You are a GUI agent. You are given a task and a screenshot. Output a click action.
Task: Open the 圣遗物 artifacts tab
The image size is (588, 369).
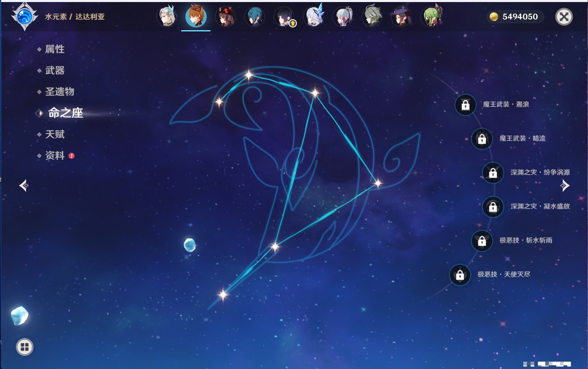(59, 92)
